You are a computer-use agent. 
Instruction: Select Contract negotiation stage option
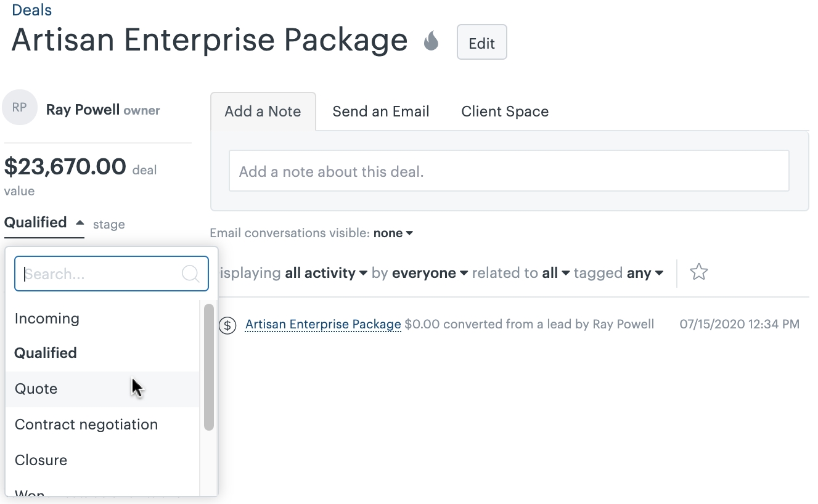(86, 425)
